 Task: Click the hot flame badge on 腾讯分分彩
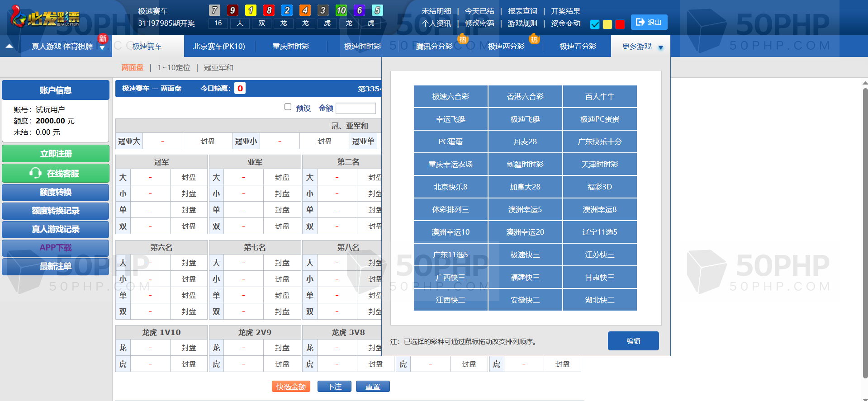point(462,39)
